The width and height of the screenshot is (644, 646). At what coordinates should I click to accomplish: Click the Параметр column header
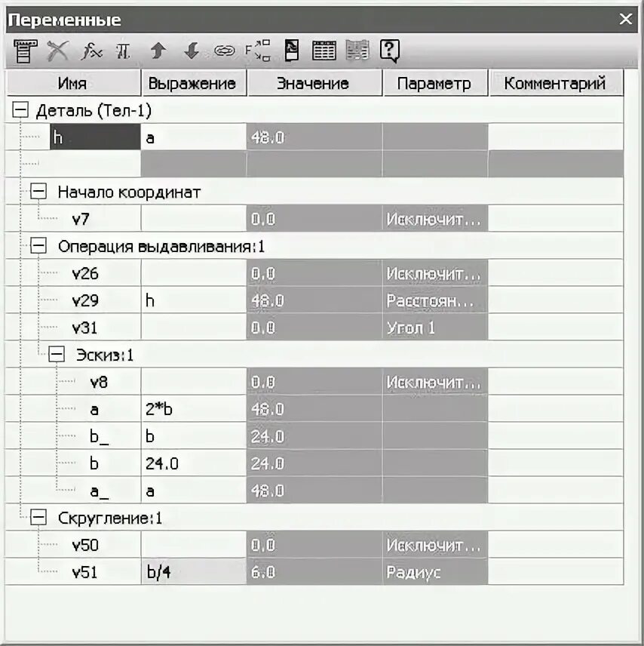point(435,83)
